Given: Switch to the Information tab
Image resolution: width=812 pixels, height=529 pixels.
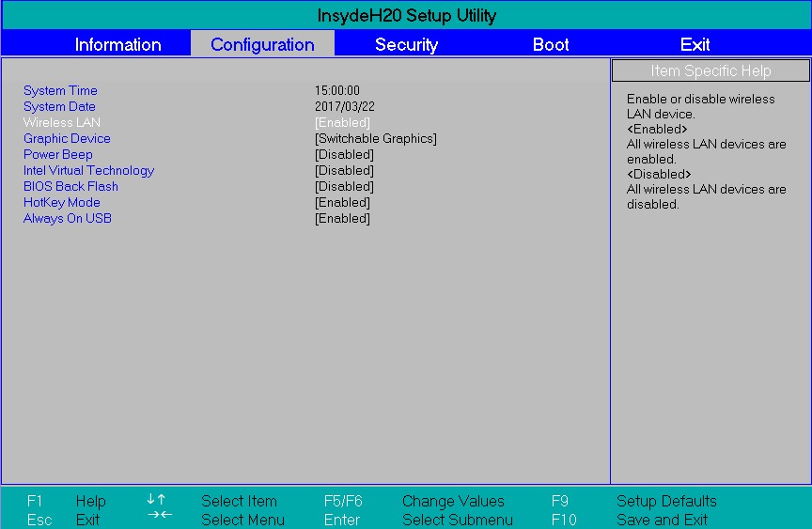Looking at the screenshot, I should 117,44.
